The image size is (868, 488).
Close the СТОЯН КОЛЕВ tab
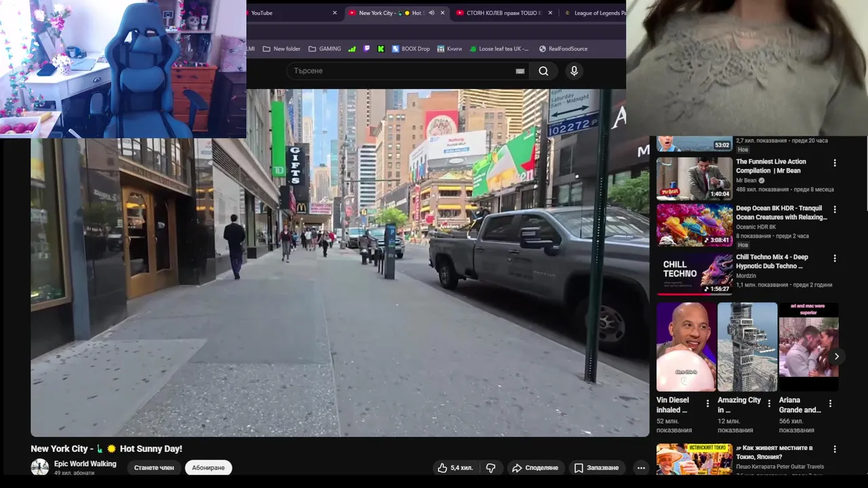point(550,13)
